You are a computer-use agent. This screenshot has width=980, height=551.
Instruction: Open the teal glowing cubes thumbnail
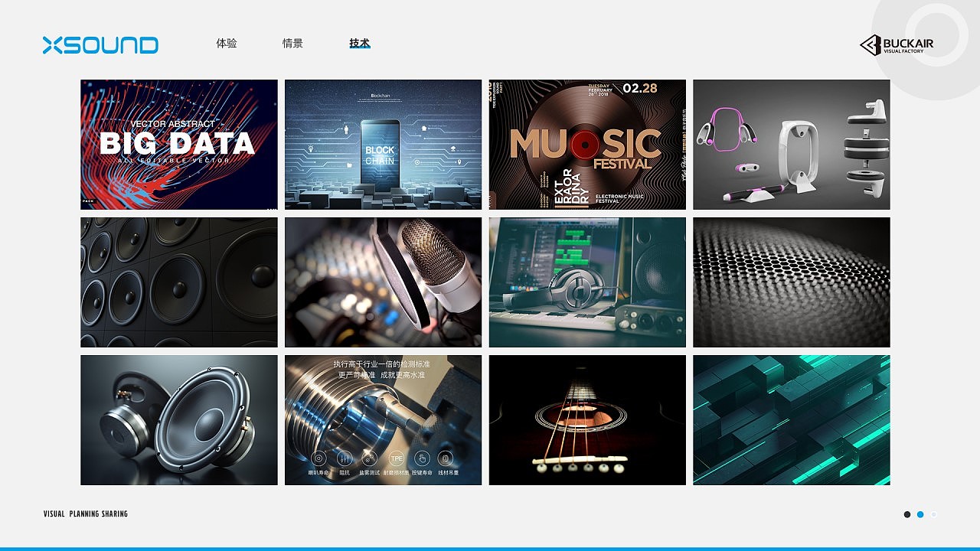tap(792, 420)
